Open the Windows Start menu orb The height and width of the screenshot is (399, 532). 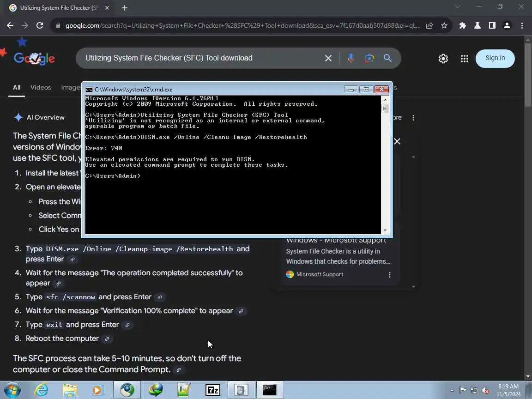click(12, 390)
